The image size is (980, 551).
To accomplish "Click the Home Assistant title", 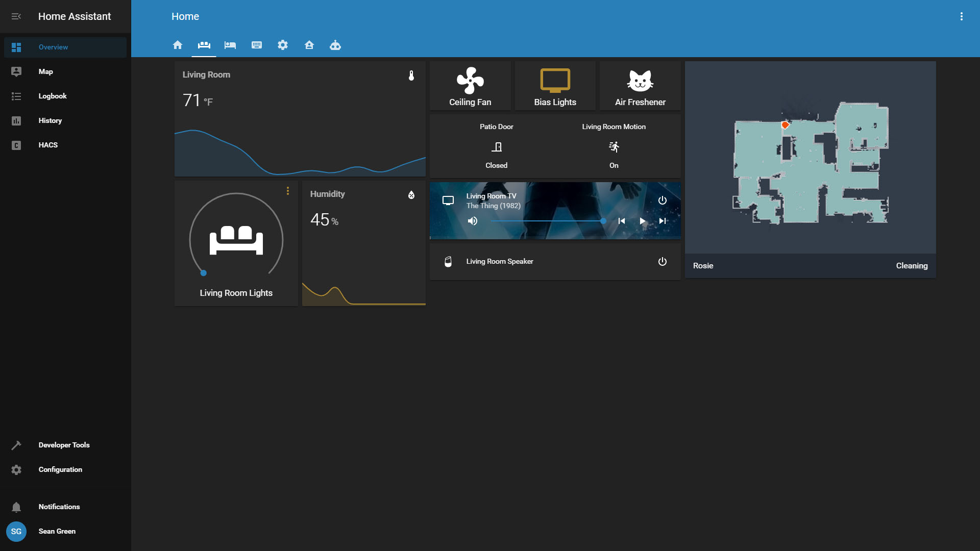I will point(75,16).
